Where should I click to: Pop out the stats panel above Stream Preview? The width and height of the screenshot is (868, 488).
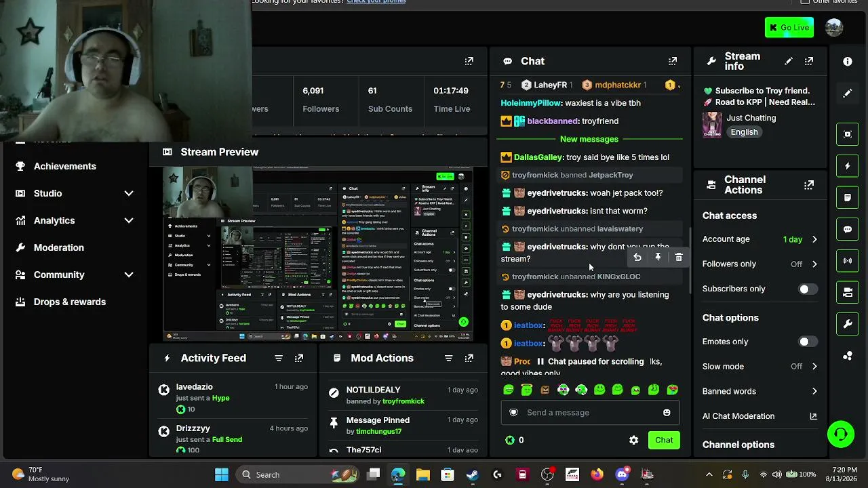pos(469,61)
